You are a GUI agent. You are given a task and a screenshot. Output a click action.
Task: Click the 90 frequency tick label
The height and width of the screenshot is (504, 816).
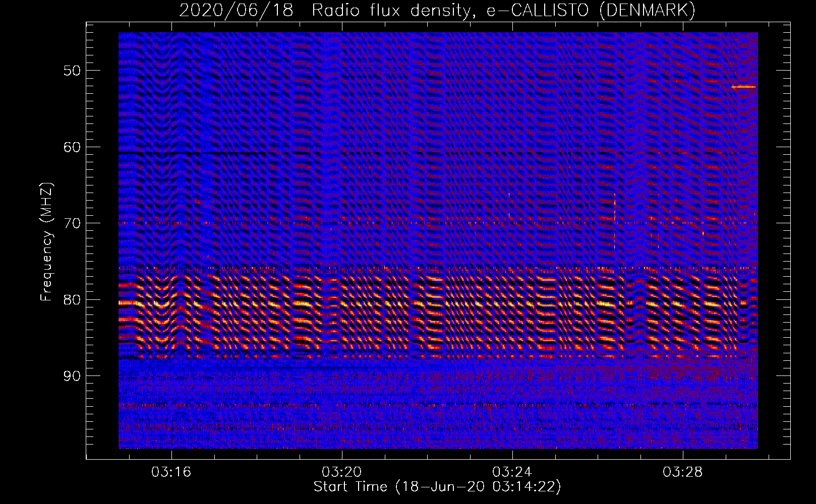tap(72, 376)
